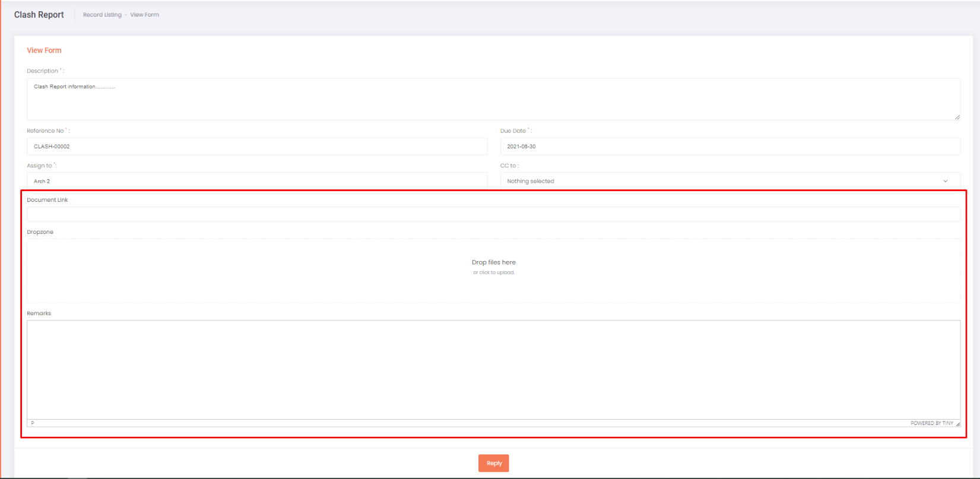Select the P element path in editor statusbar

click(33, 423)
